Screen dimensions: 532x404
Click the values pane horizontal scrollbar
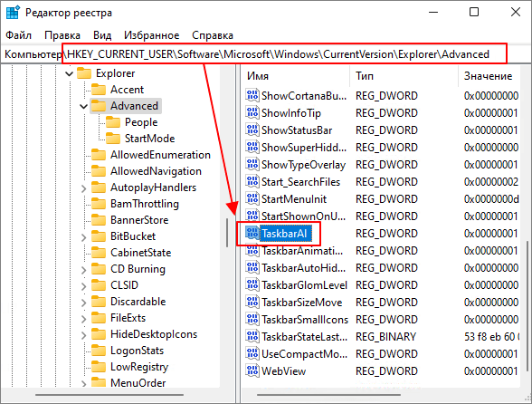pyautogui.click(x=328, y=395)
